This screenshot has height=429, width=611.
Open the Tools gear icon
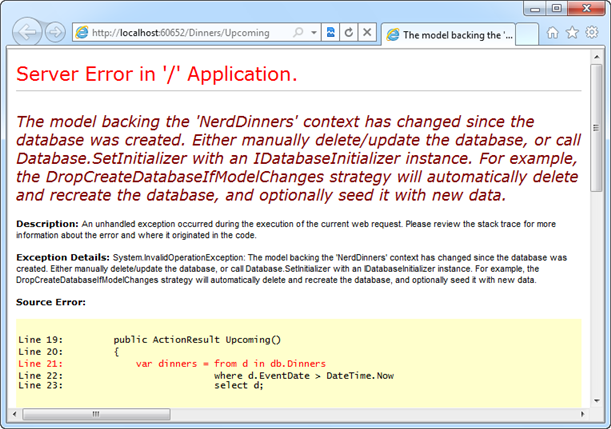point(592,32)
